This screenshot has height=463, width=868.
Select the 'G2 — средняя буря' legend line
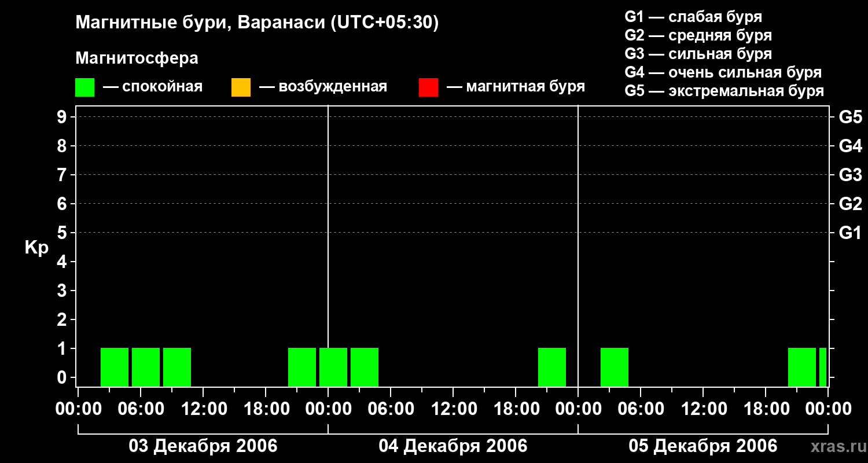698,35
